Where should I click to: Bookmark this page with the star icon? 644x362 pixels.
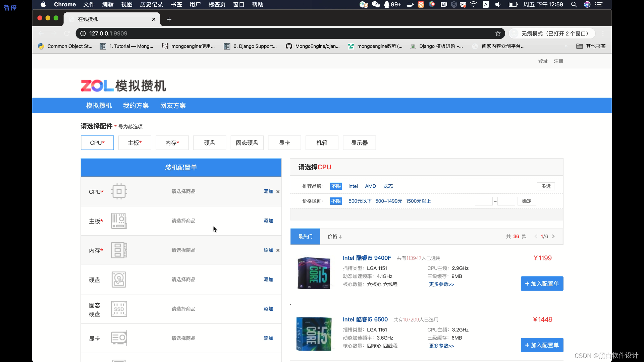(498, 34)
